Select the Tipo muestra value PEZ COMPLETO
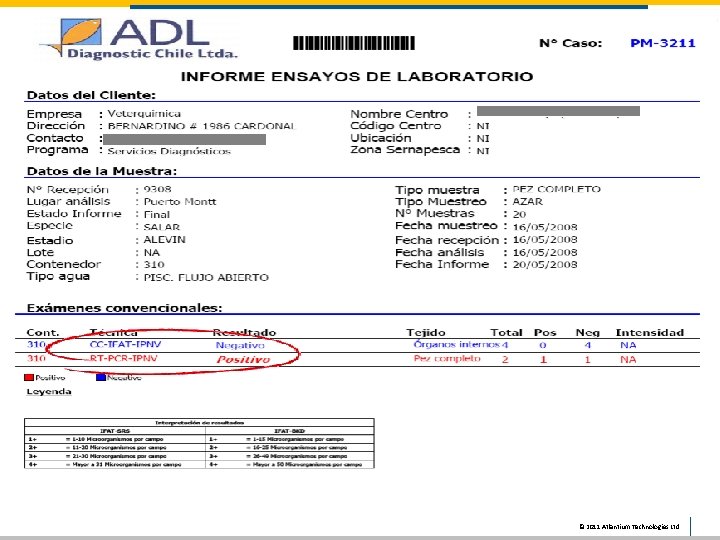The image size is (720, 540). [x=557, y=189]
